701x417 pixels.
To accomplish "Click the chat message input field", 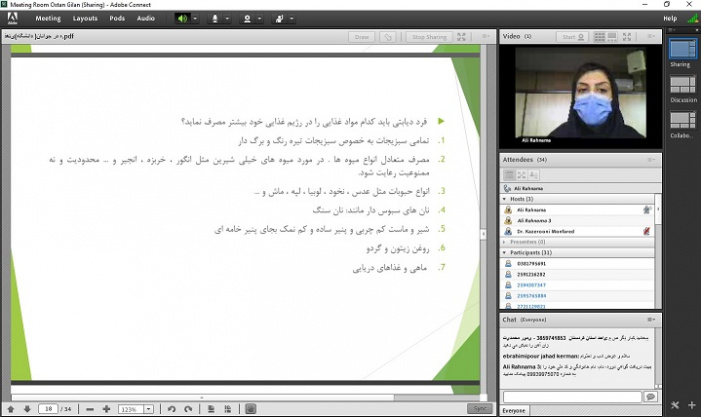I will 570,397.
